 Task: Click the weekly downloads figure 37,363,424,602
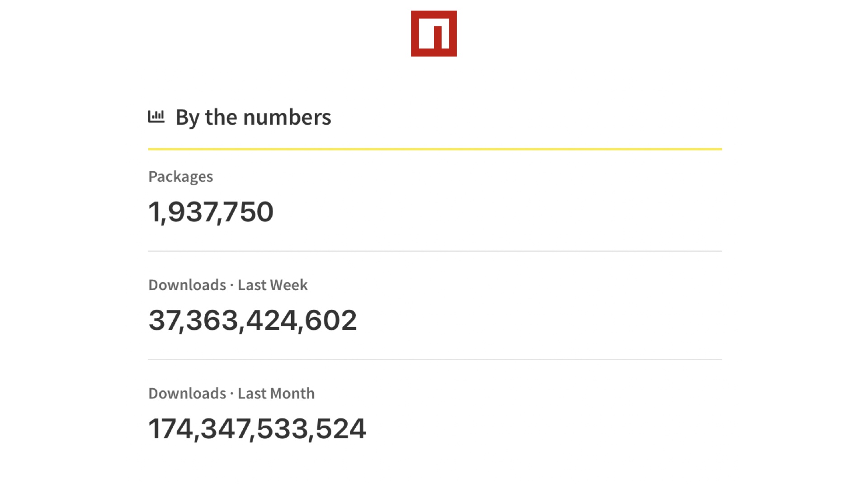point(253,320)
